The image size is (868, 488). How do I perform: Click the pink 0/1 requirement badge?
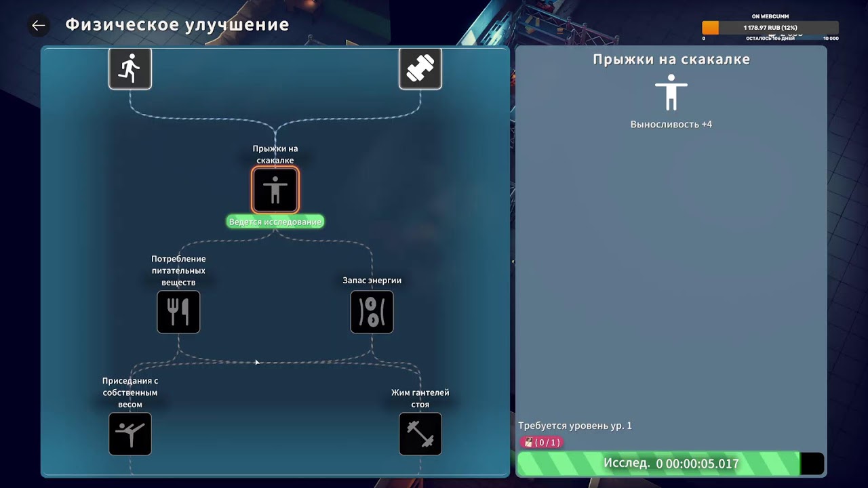[541, 443]
